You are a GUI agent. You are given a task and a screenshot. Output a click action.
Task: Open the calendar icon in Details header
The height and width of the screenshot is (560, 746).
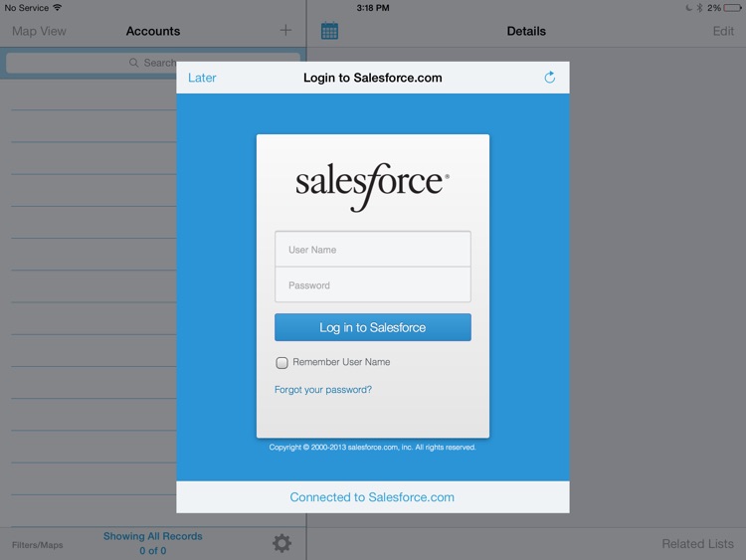coord(329,31)
